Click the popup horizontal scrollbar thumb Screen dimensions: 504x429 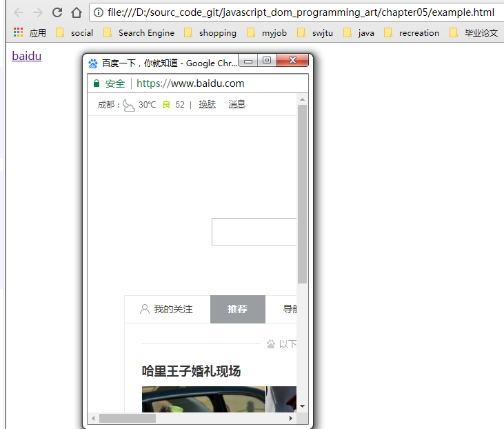coord(128,419)
